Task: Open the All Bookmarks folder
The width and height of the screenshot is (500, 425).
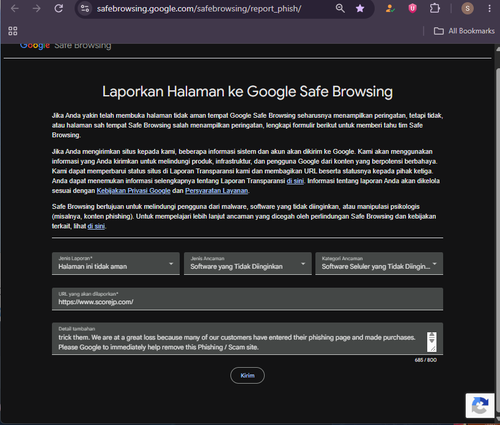Action: pyautogui.click(x=464, y=31)
